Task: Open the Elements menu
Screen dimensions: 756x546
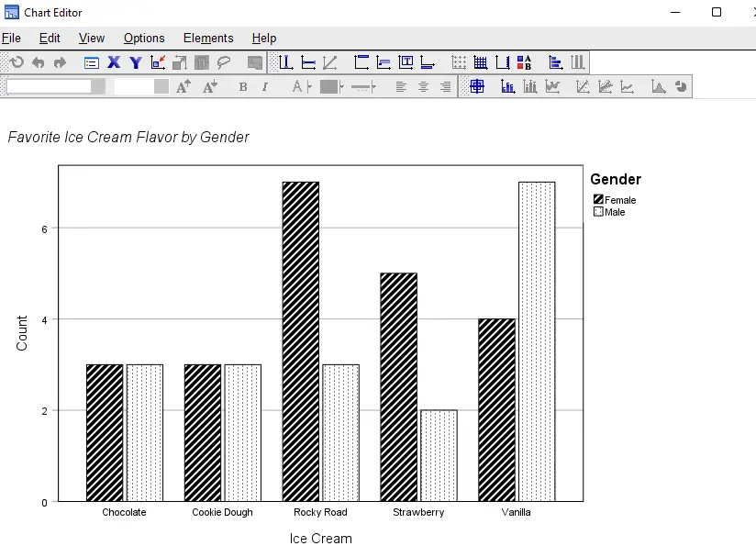Action: coord(208,39)
